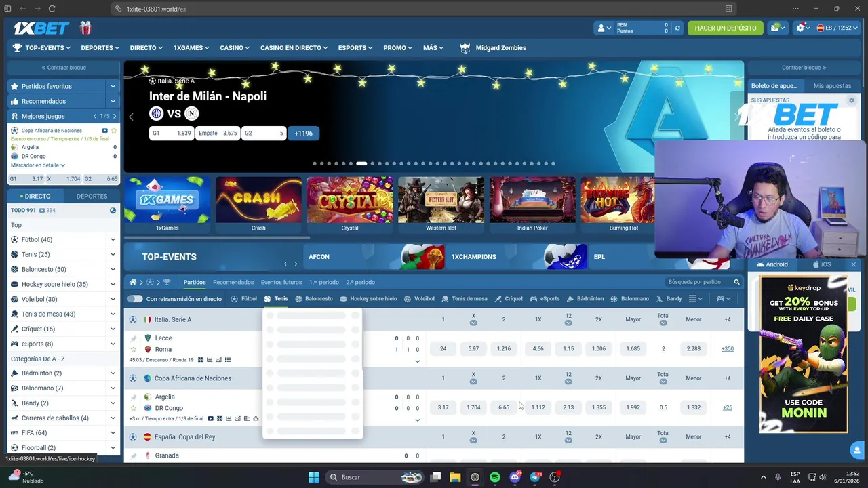
Task: Open bet slip settings gear
Action: coord(852,100)
